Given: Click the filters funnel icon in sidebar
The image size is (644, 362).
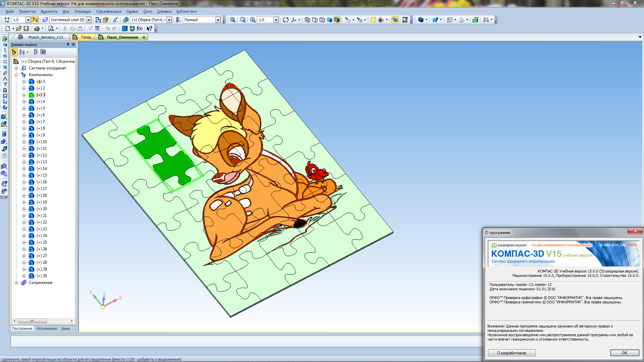Looking at the screenshot, I should (x=5, y=84).
